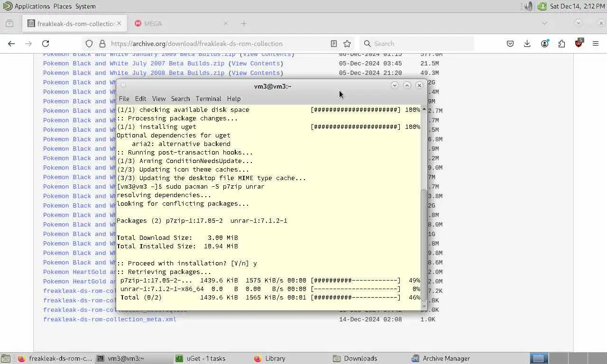Click p7zip download progress bar at 49%

click(356, 281)
